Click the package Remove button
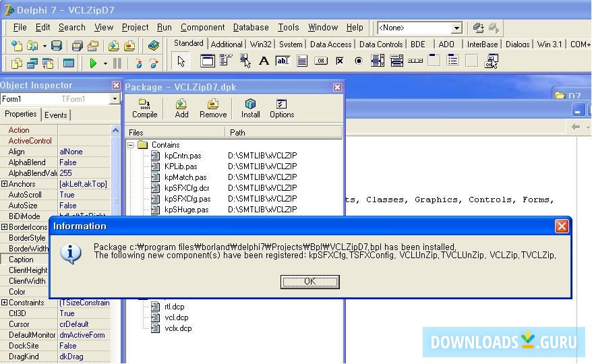The image size is (592, 364). click(x=213, y=109)
